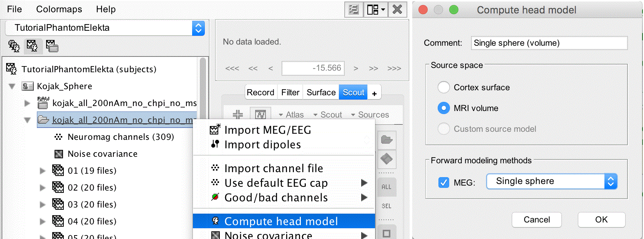Click the folder load icon in Scout panel

[x=387, y=139]
